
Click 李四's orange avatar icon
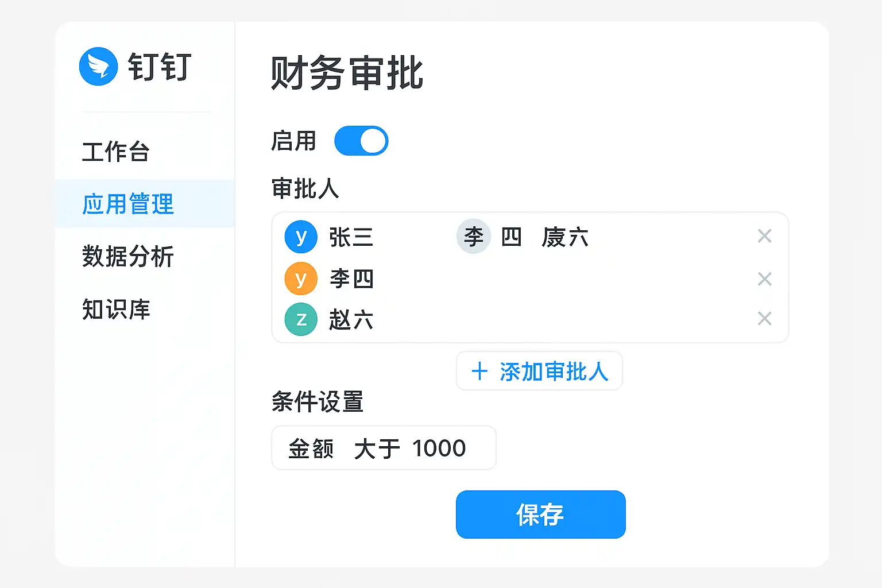[x=301, y=278]
